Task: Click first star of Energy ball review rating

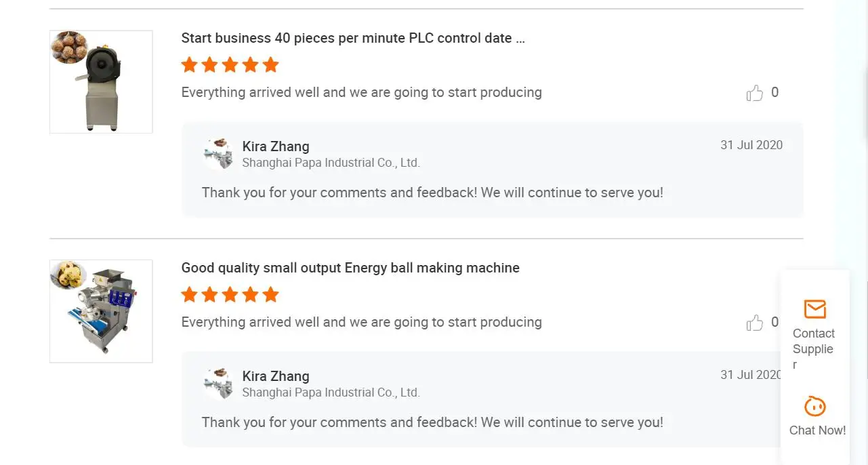Action: coord(190,295)
